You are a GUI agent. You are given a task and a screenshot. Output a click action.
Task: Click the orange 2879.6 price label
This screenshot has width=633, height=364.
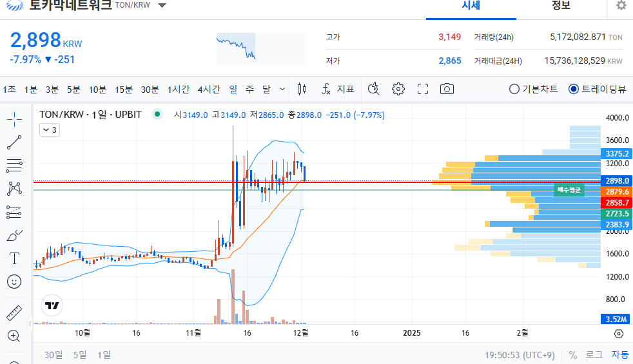pyautogui.click(x=617, y=192)
